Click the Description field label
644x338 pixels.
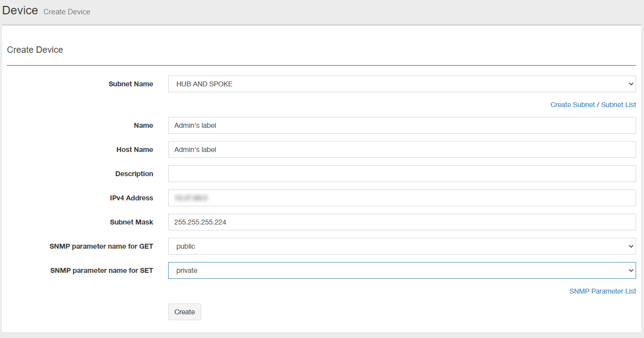click(x=134, y=174)
